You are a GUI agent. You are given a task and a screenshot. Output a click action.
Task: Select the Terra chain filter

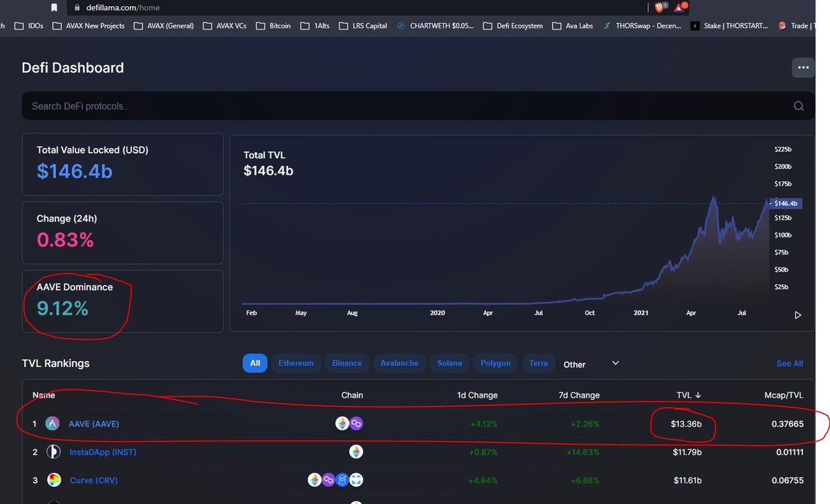point(538,363)
